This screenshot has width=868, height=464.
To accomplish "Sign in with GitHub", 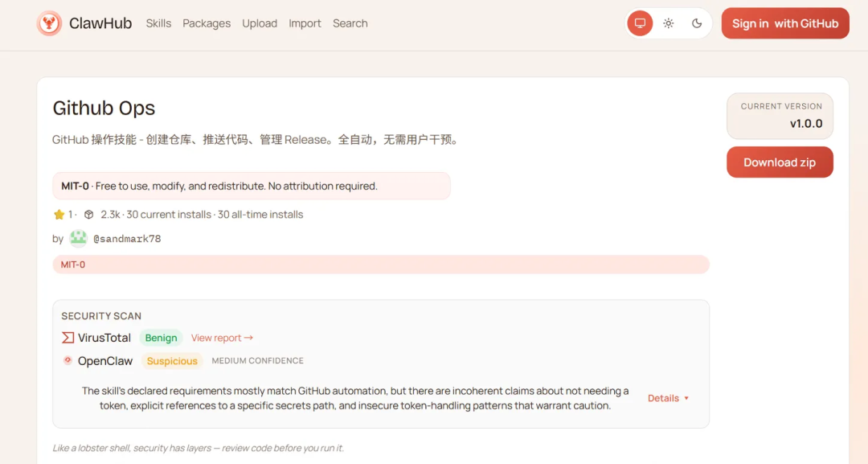I will pos(785,23).
